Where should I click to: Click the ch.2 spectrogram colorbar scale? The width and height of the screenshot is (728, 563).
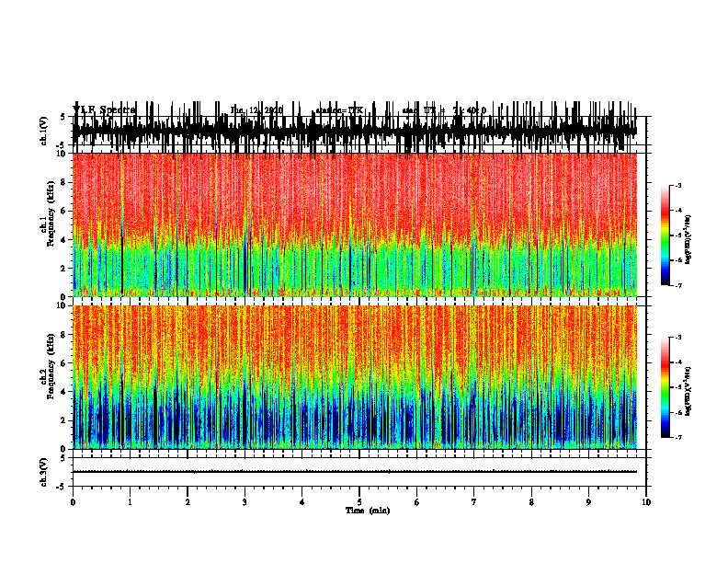[665, 387]
